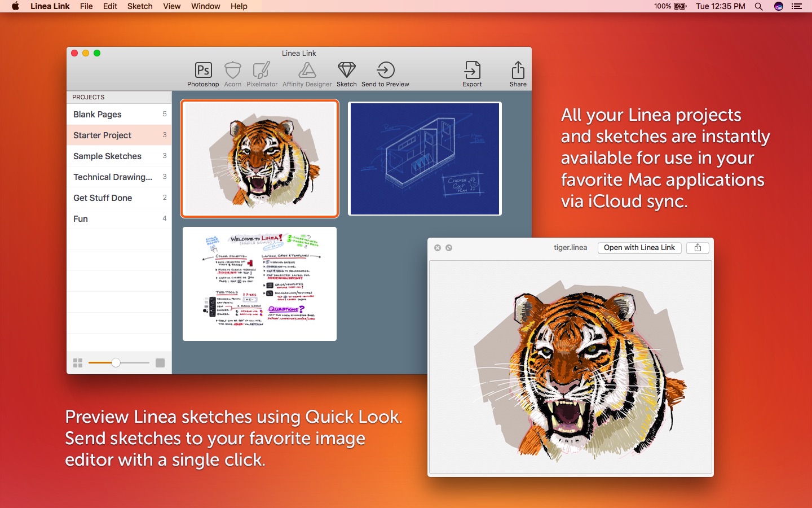Image resolution: width=812 pixels, height=508 pixels.
Task: Open the Window menu
Action: coord(205,6)
